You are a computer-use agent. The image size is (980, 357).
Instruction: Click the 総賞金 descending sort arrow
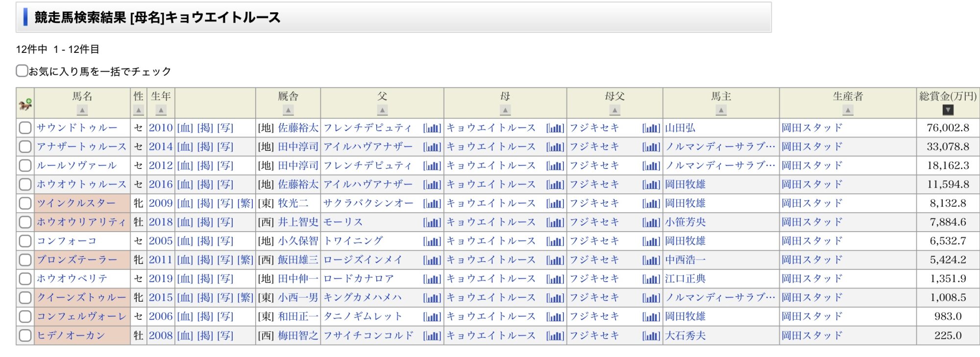tap(948, 110)
